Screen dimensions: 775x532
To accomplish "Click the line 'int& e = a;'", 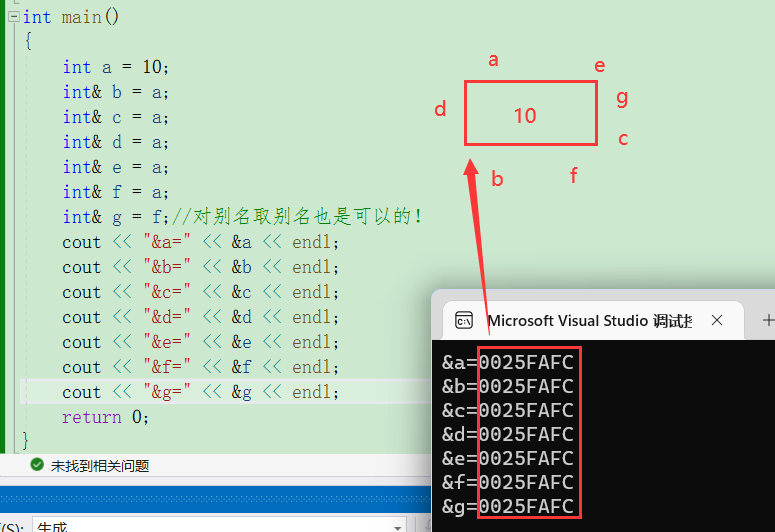I will click(116, 167).
